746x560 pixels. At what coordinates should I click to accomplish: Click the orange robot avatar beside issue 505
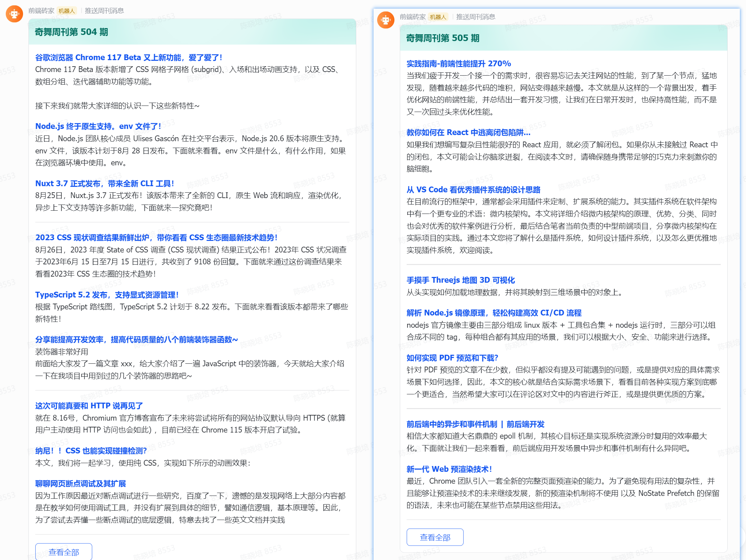click(x=386, y=20)
